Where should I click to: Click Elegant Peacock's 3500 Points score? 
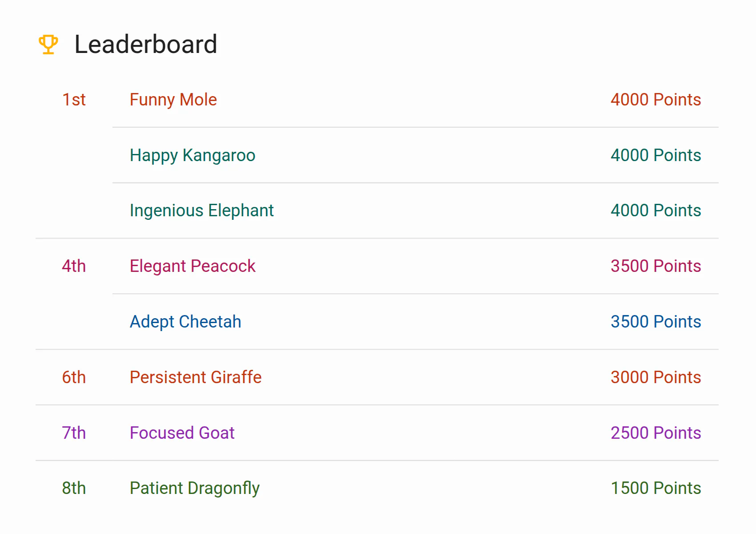coord(656,266)
